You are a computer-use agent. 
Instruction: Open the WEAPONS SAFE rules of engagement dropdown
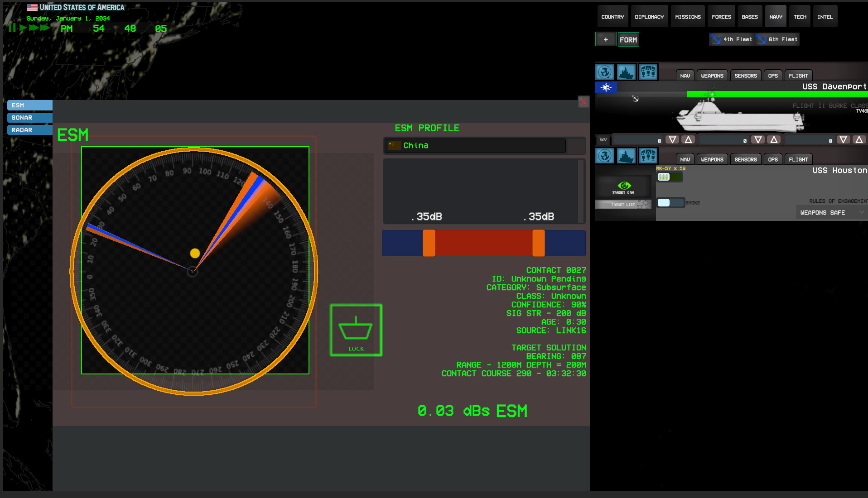click(830, 212)
